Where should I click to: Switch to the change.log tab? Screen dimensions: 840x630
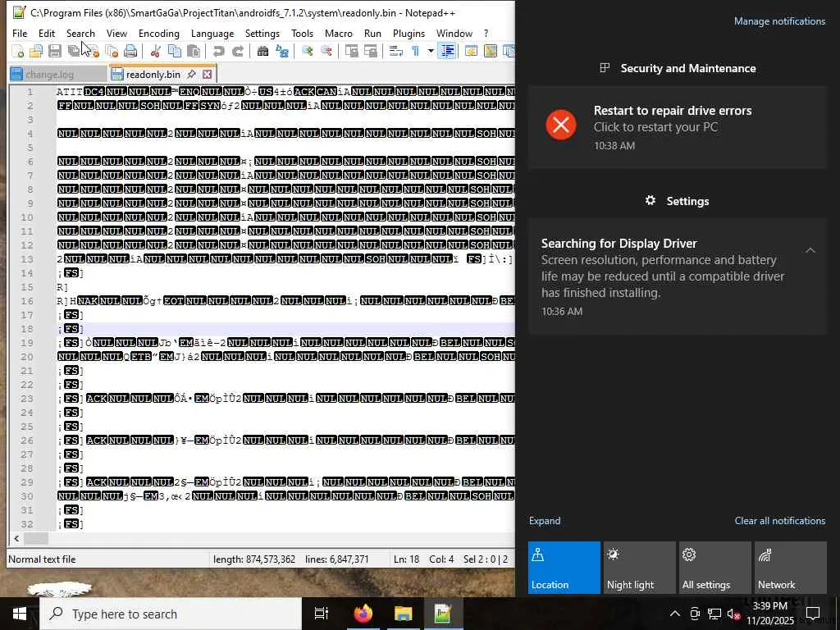coord(58,75)
